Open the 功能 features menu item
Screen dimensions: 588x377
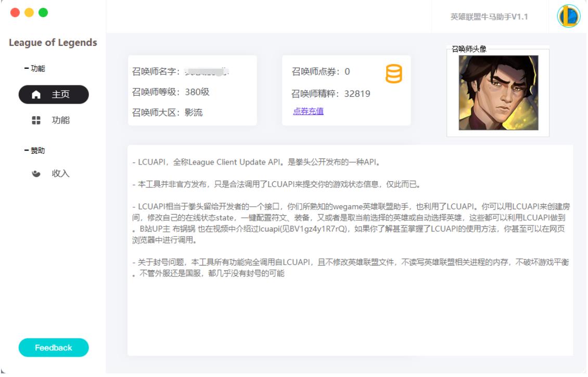tap(54, 120)
